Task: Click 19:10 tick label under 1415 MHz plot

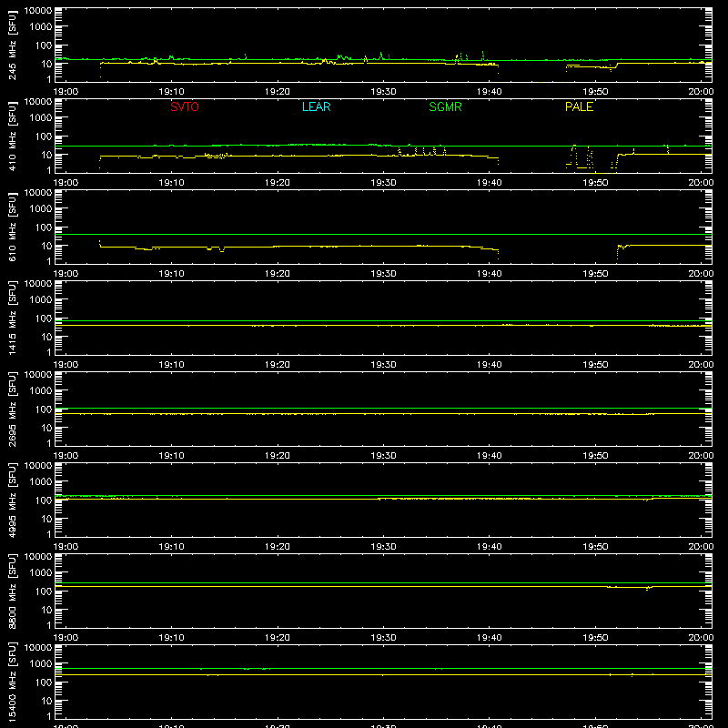Action: coord(171,365)
